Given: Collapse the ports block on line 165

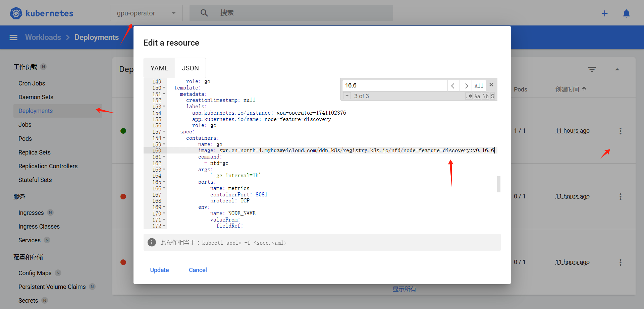Looking at the screenshot, I should click(164, 182).
